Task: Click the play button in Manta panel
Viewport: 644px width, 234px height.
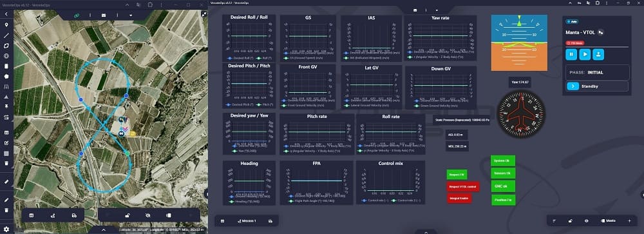Action: (585, 54)
